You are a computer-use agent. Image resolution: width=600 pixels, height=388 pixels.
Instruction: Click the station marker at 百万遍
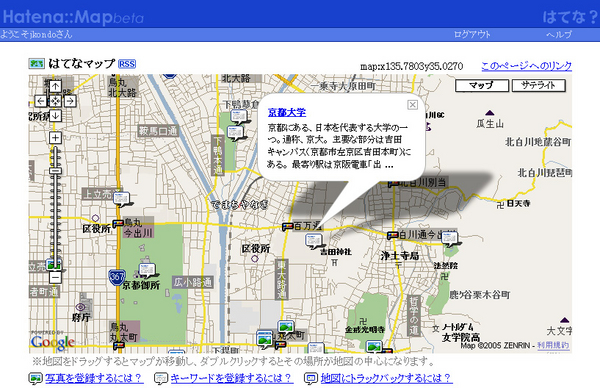pos(287,227)
